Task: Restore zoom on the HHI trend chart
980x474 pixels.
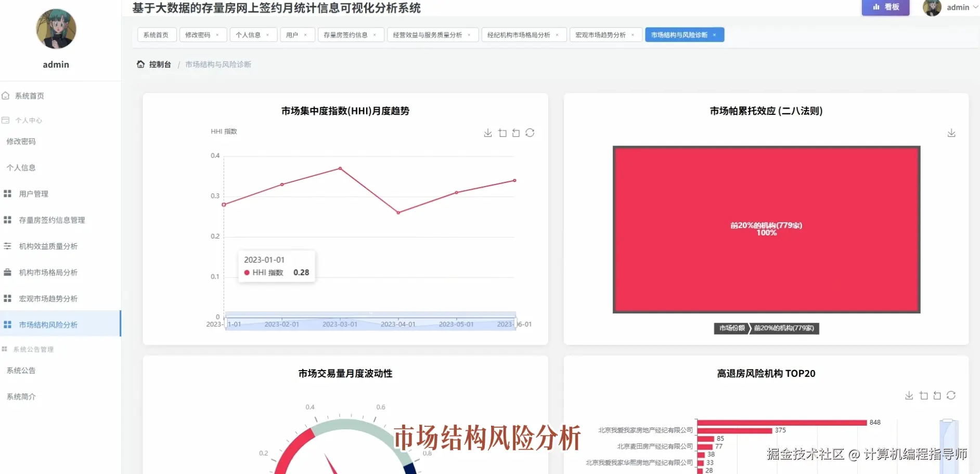Action: (515, 133)
